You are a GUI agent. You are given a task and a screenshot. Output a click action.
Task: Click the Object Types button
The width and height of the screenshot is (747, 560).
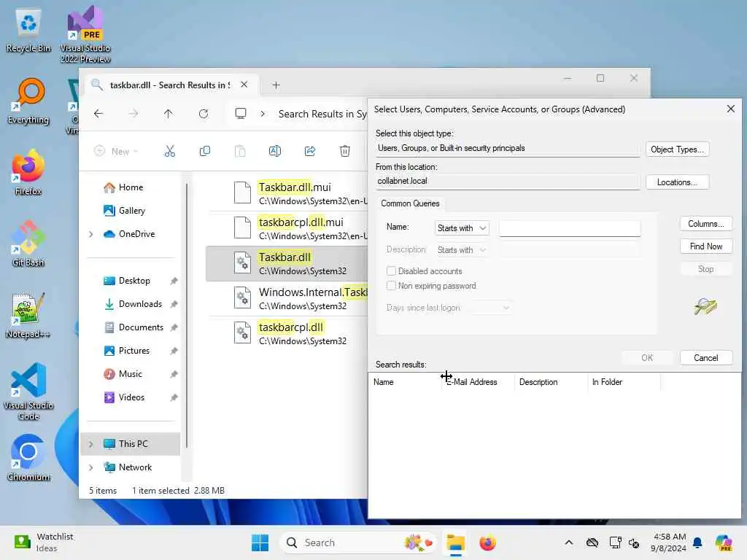coord(677,149)
